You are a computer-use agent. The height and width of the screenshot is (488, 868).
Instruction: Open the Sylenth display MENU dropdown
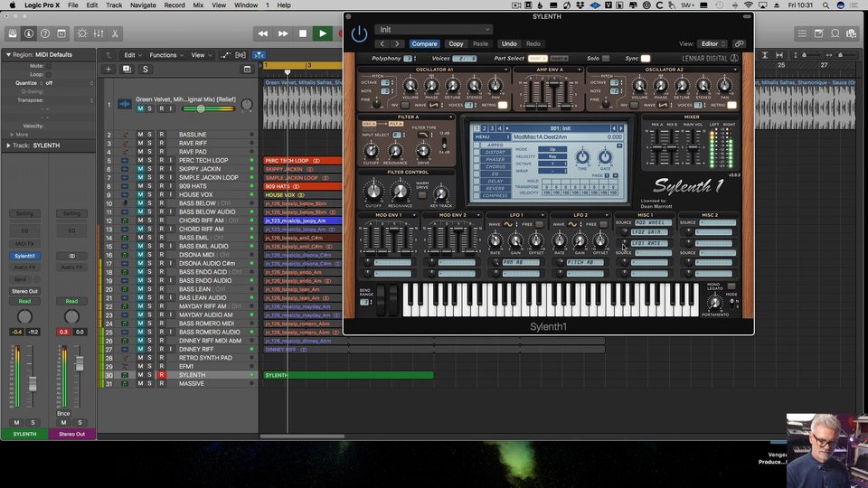(x=492, y=136)
